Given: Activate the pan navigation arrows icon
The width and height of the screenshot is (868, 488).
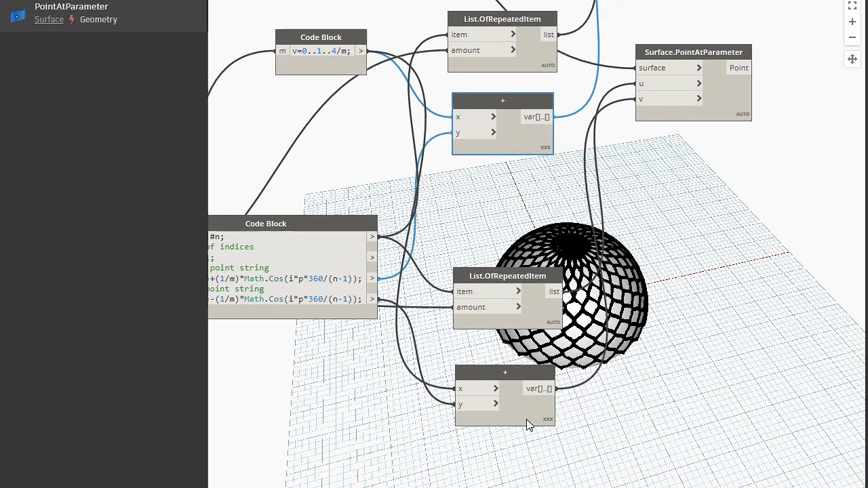Looking at the screenshot, I should [852, 59].
